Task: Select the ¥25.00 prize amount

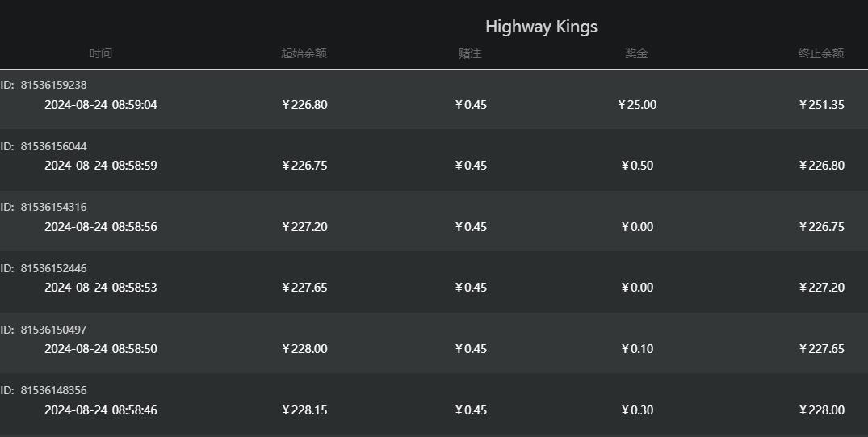Action: coord(637,105)
